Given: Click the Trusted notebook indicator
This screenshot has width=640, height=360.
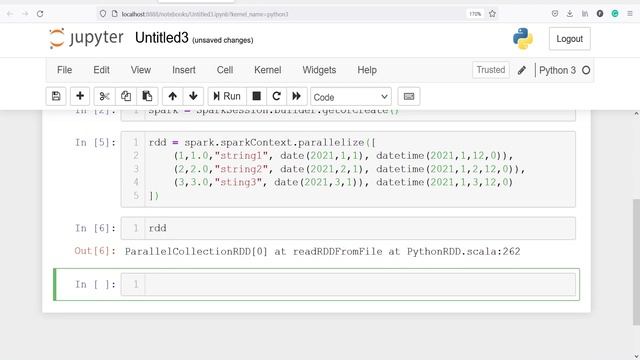Looking at the screenshot, I should [x=491, y=70].
